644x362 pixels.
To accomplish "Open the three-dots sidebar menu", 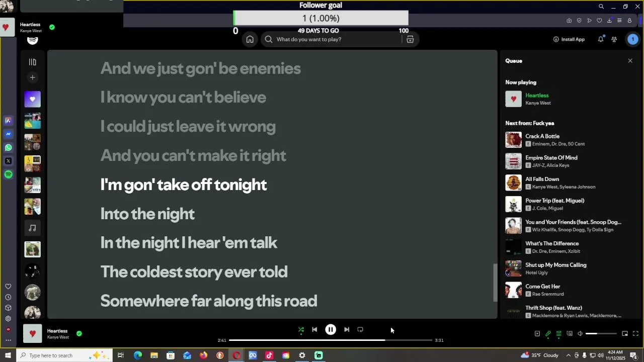I will click(x=8, y=340).
